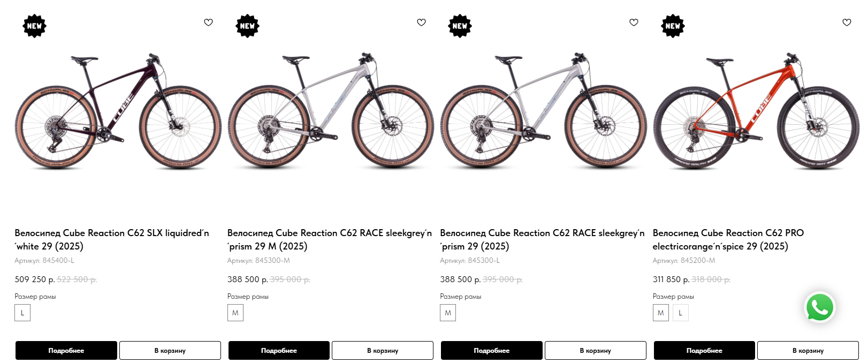Viewport: 868px width, 363px height.
Task: Click NEW badge on orange C62 PRO
Action: 673,26
